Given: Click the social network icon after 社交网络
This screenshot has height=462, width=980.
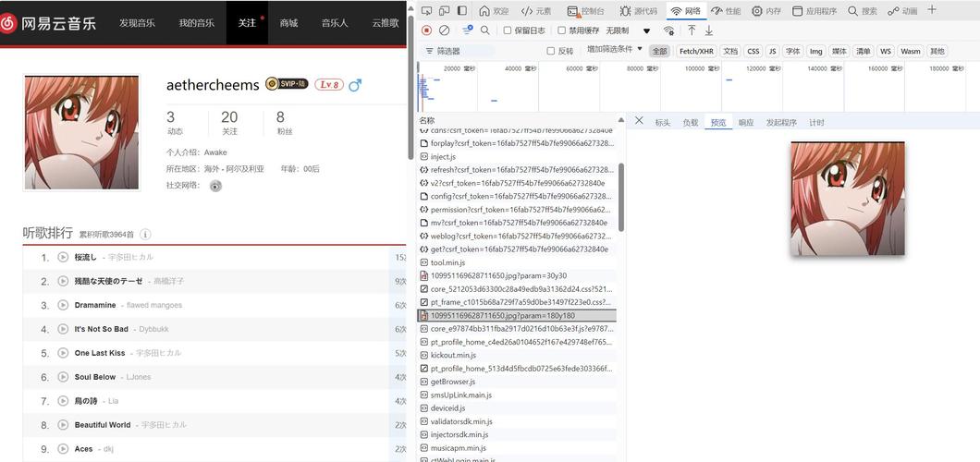Looking at the screenshot, I should [215, 186].
